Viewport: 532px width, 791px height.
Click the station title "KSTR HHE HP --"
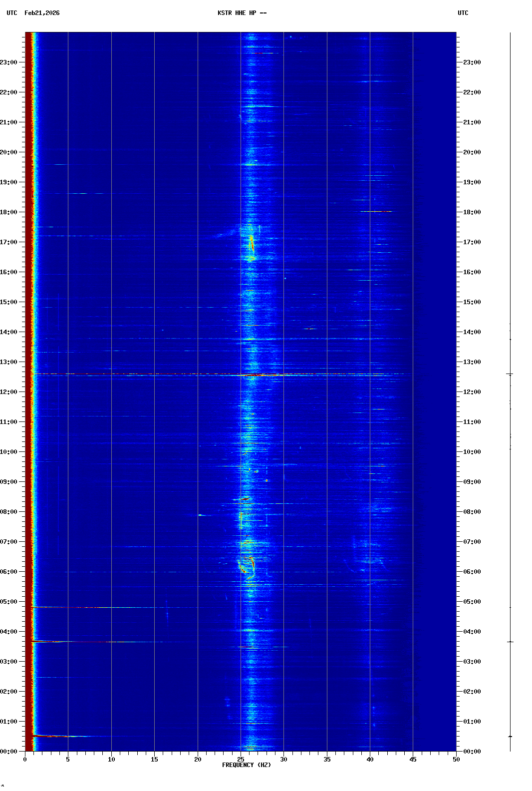click(242, 13)
